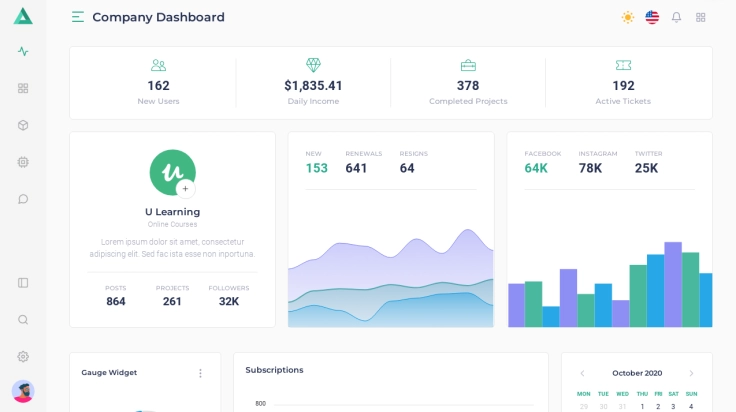
Task: Select the sidebar cube icon
Action: click(x=23, y=125)
